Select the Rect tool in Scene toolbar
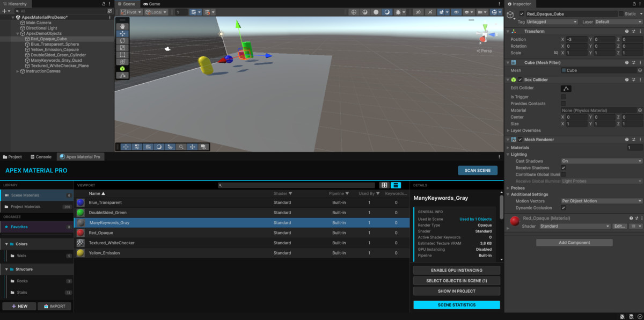Viewport: 644px width, 320px height. click(x=122, y=54)
